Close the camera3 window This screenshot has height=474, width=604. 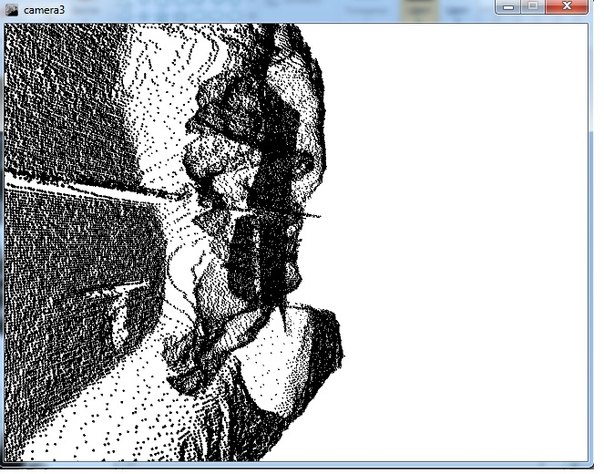[x=567, y=7]
